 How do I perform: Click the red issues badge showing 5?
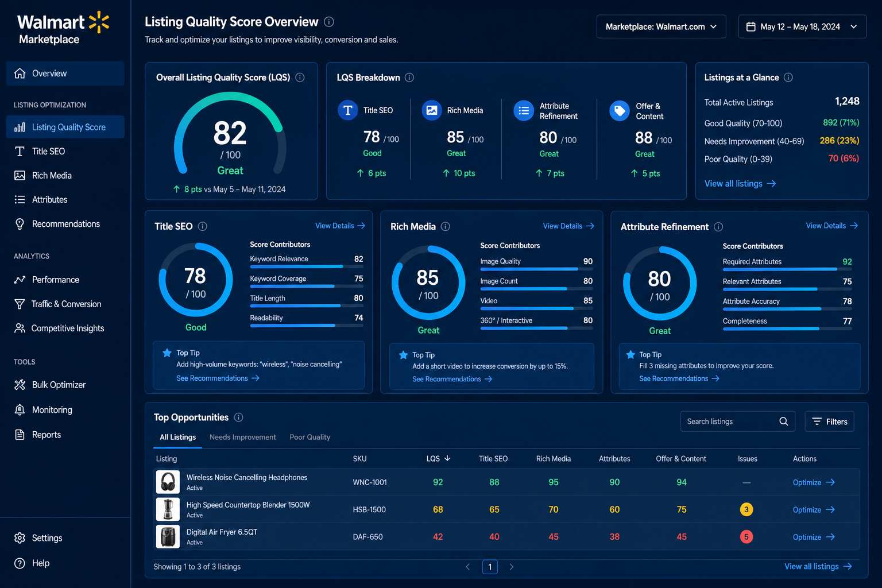[746, 537]
